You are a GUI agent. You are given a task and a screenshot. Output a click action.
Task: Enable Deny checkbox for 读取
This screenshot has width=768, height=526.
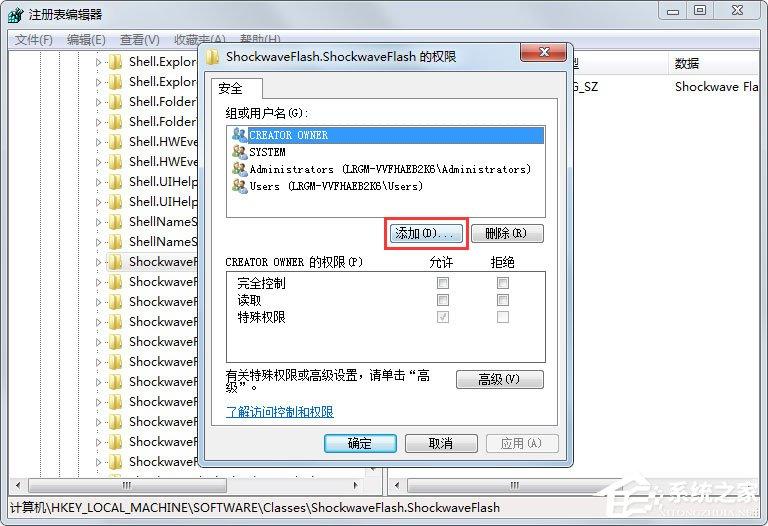[x=503, y=300]
